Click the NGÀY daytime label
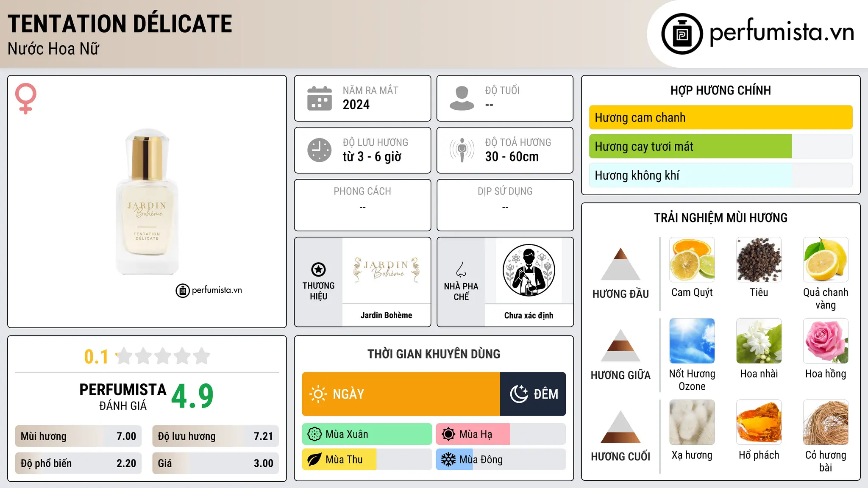The width and height of the screenshot is (868, 488). coord(348,394)
